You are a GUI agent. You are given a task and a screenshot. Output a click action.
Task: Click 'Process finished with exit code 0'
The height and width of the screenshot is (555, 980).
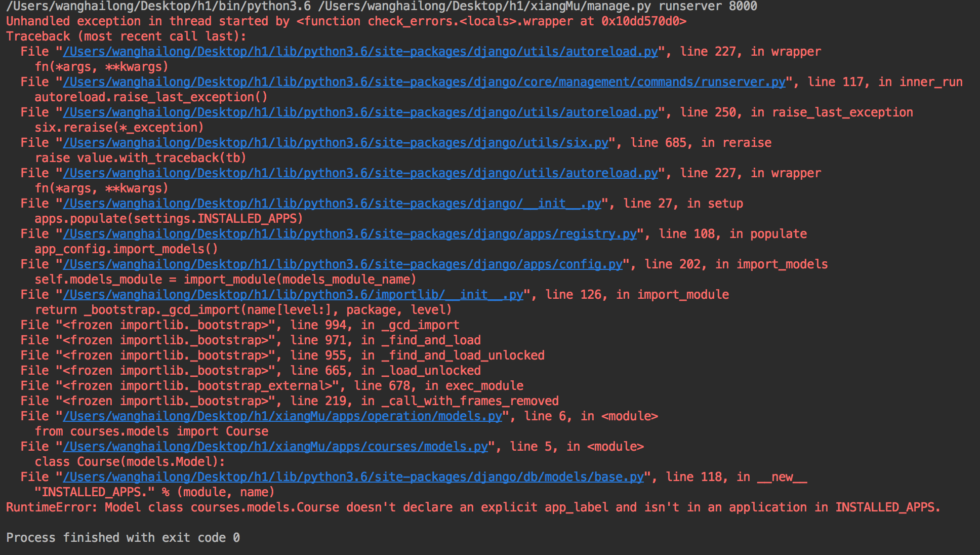pyautogui.click(x=123, y=538)
